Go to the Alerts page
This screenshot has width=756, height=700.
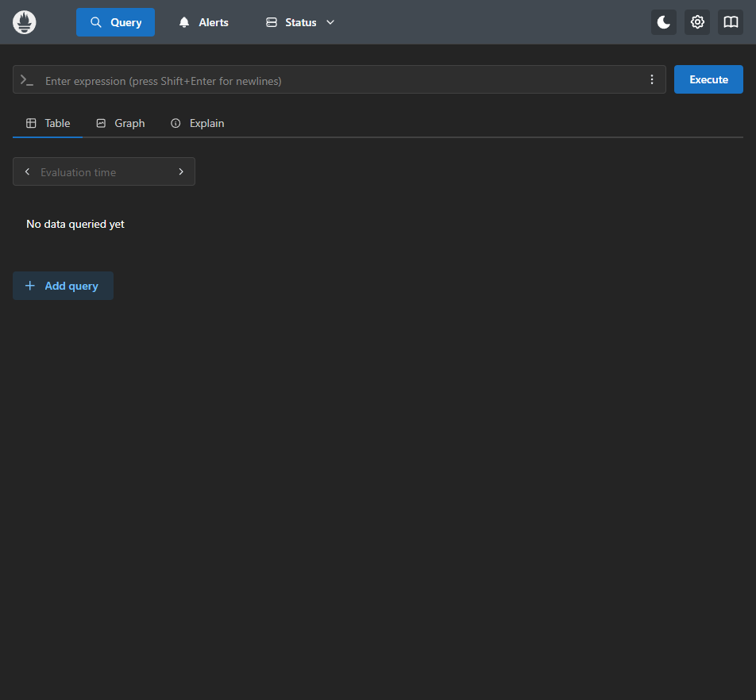pos(203,22)
